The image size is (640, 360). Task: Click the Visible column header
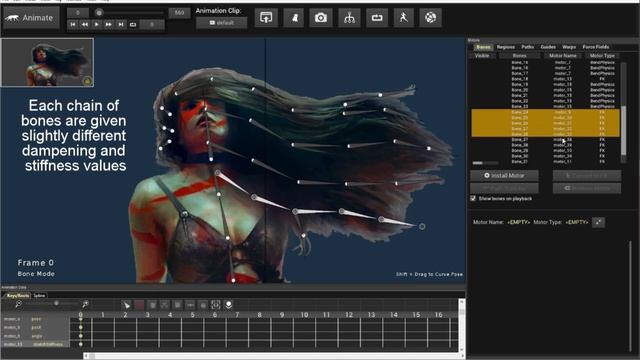482,56
